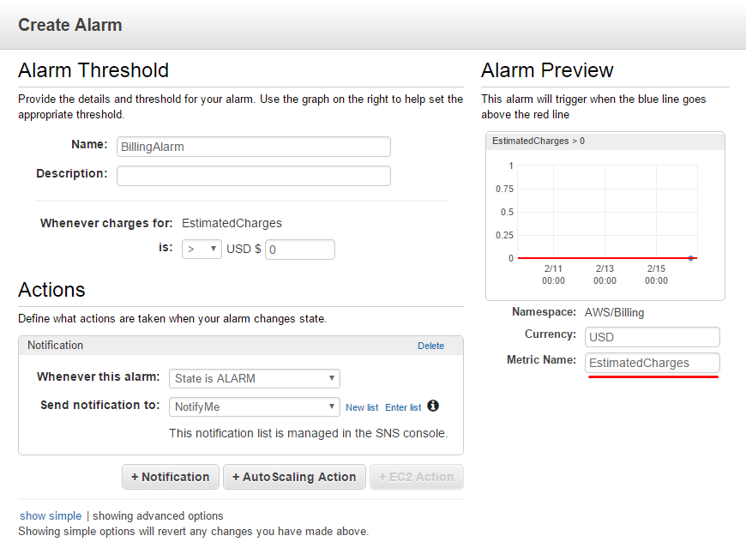Open the NotifyMe notification list dropdown
The height and width of the screenshot is (560, 746).
click(x=255, y=406)
